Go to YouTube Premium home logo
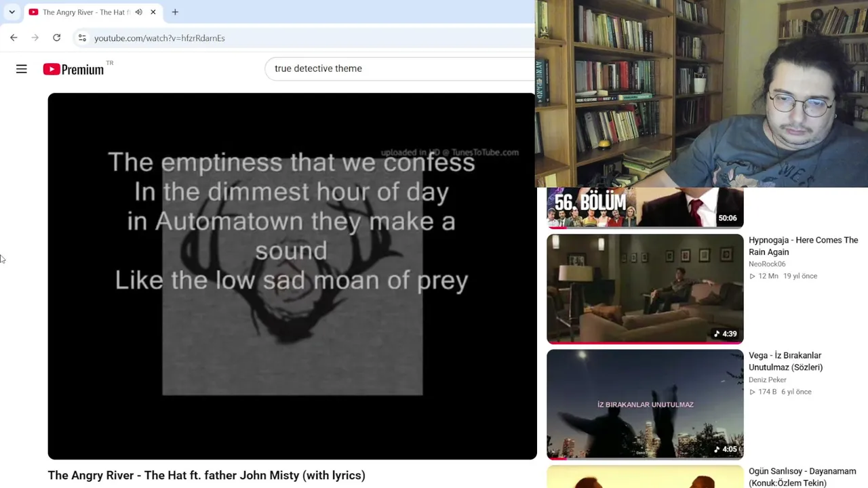The height and width of the screenshot is (488, 868). [x=75, y=69]
